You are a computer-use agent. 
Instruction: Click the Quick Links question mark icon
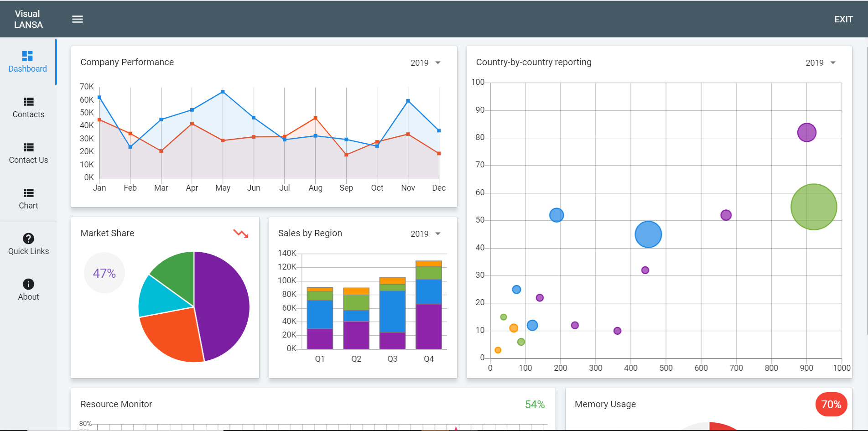(x=28, y=239)
